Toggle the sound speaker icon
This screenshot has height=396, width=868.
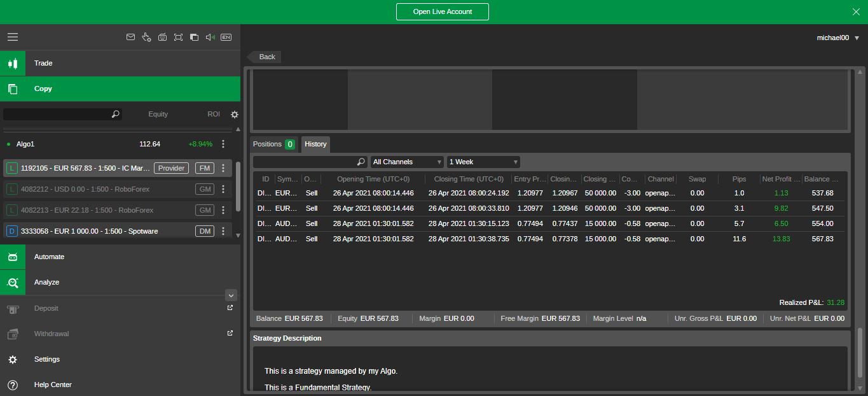[x=210, y=37]
